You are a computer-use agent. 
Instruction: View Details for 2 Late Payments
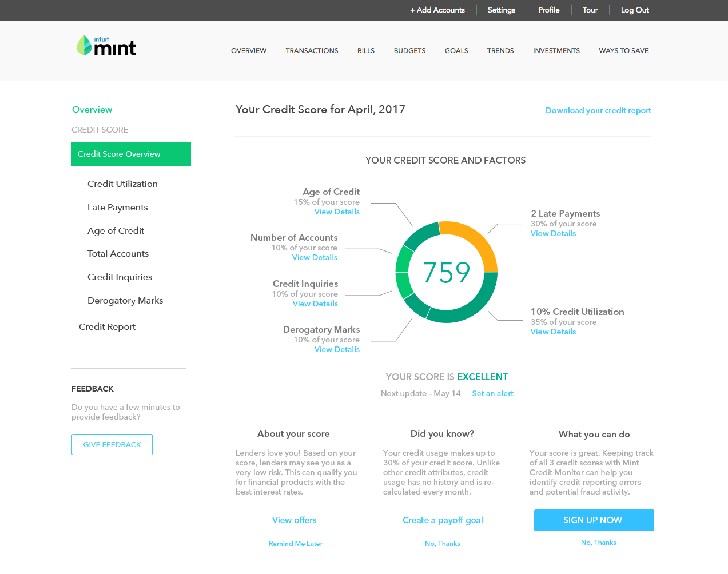(553, 234)
